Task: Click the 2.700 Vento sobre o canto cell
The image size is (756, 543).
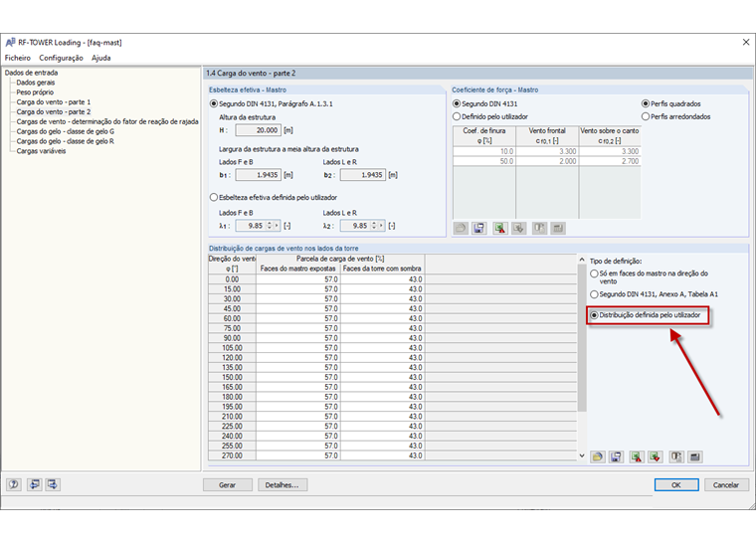Action: point(610,161)
